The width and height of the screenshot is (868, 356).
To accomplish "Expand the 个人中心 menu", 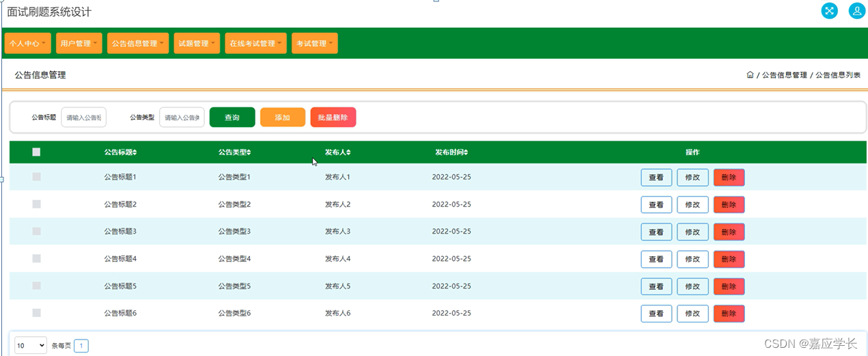I will (x=28, y=43).
